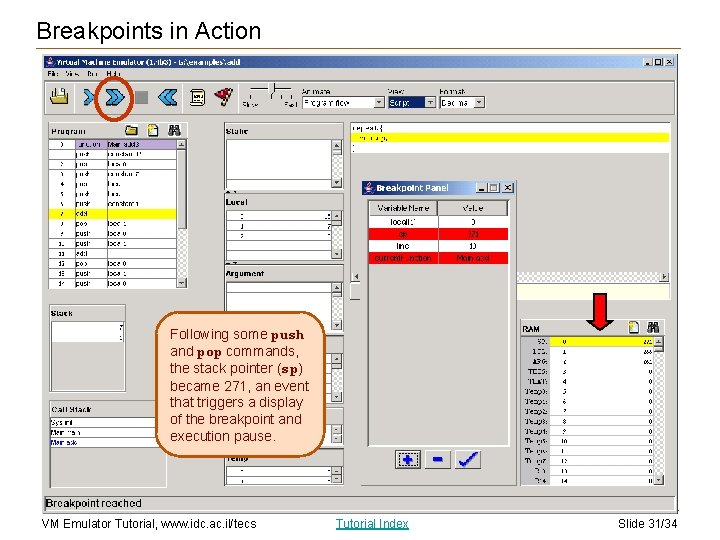Click the Static panel scroll-up arrow
Viewport: 720px width, 540px height.
[337, 146]
